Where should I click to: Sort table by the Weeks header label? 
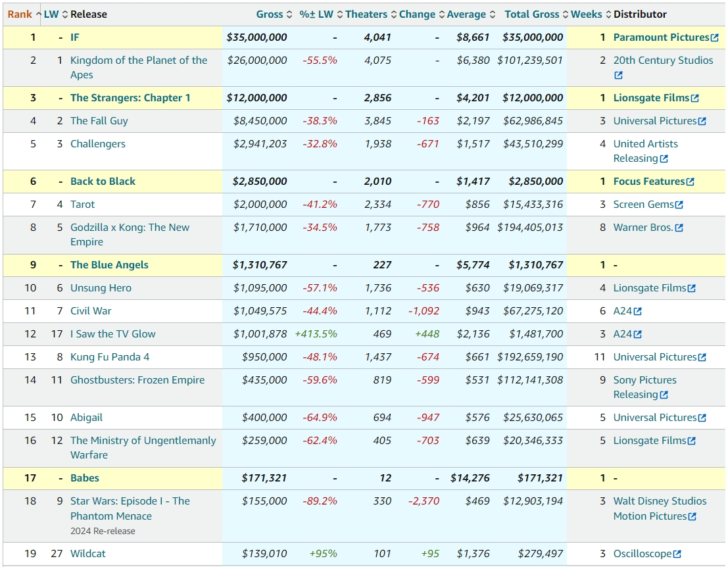coord(587,14)
